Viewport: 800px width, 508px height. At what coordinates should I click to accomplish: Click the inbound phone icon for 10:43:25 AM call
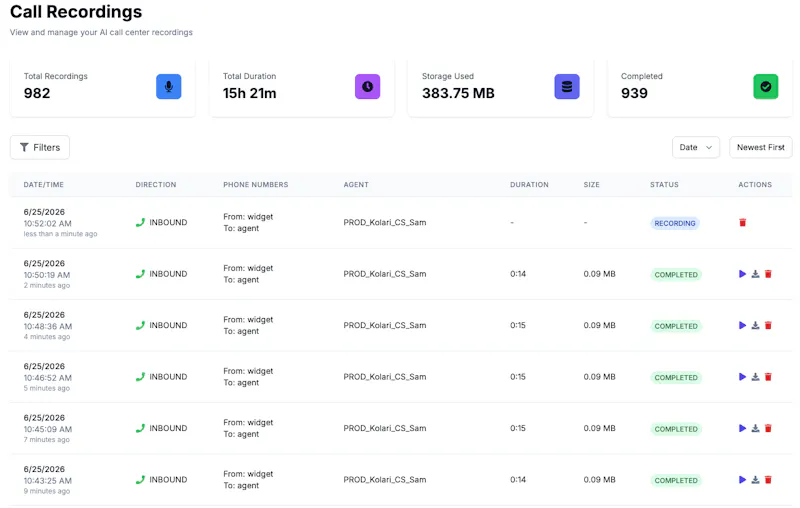140,480
